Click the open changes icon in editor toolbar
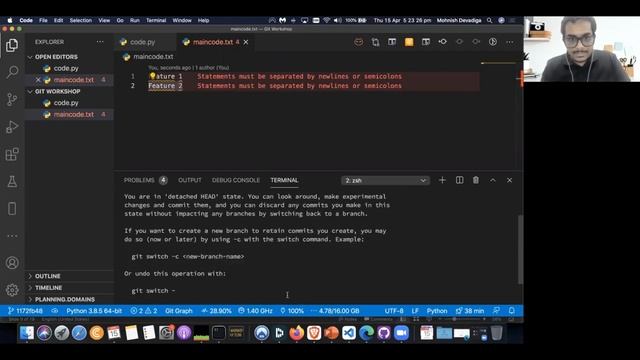Image resolution: width=640 pixels, height=360 pixels. click(375, 42)
